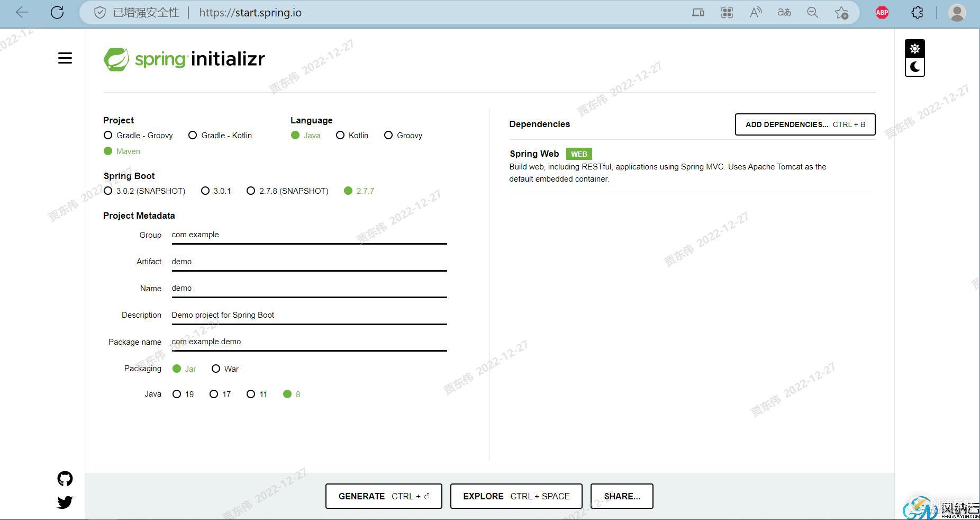The width and height of the screenshot is (980, 520).
Task: Focus the Description input field
Action: tap(309, 315)
